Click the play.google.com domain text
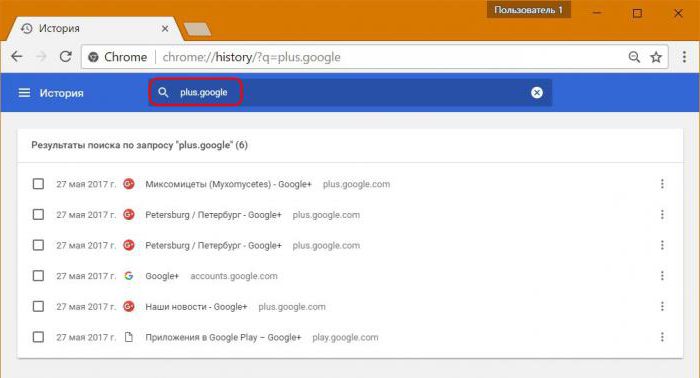The width and height of the screenshot is (700, 378). (x=345, y=337)
